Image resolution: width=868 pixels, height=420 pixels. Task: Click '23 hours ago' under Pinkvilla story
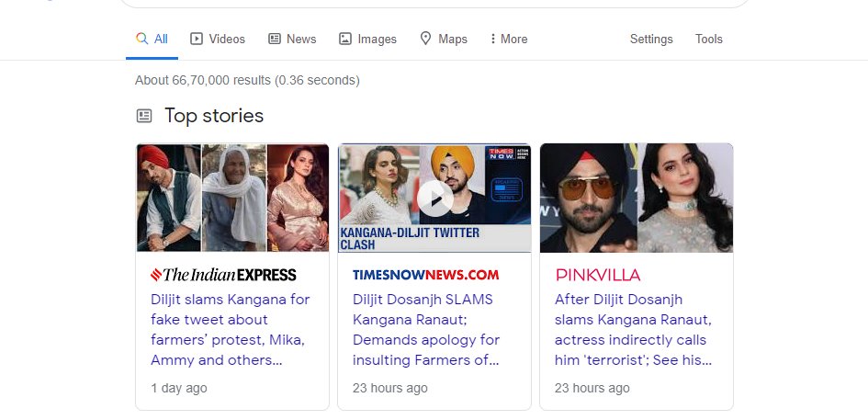(x=592, y=388)
